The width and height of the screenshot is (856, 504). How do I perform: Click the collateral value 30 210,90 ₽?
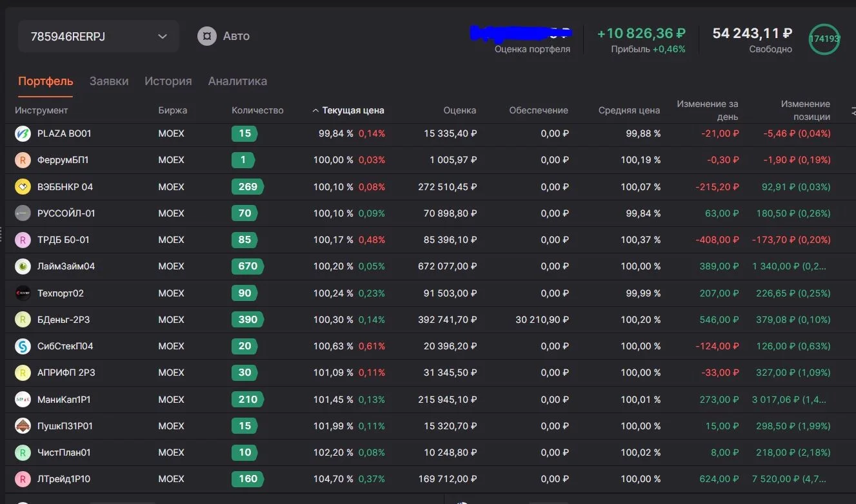tap(542, 320)
